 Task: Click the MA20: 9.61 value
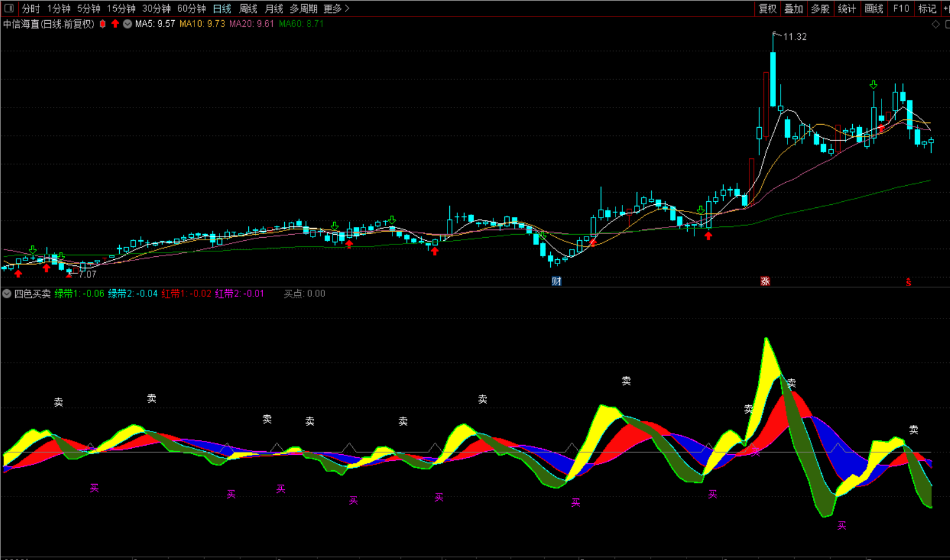click(x=251, y=24)
